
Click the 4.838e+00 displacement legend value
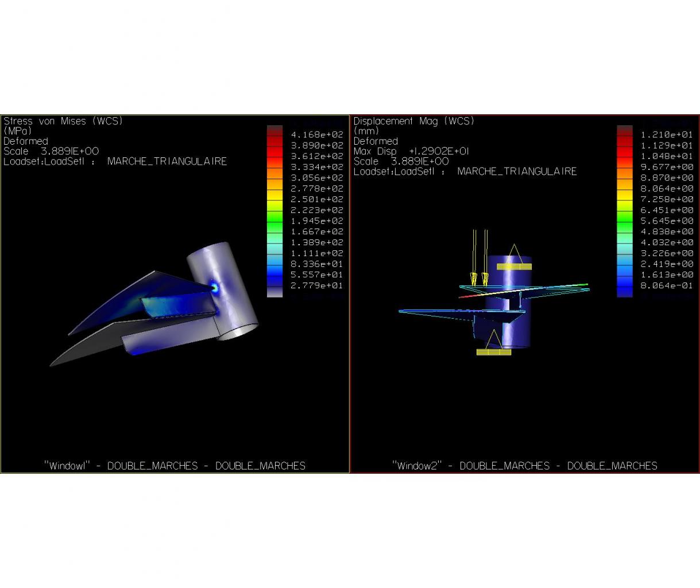(667, 231)
